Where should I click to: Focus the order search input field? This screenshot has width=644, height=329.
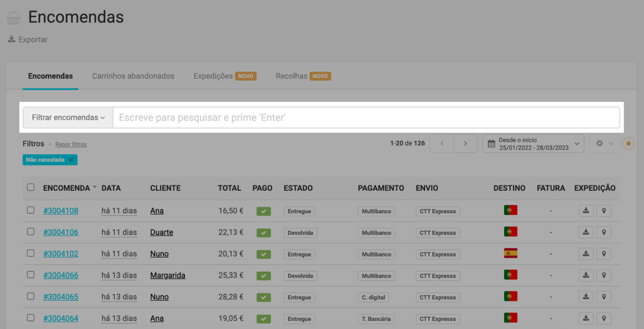click(x=366, y=118)
